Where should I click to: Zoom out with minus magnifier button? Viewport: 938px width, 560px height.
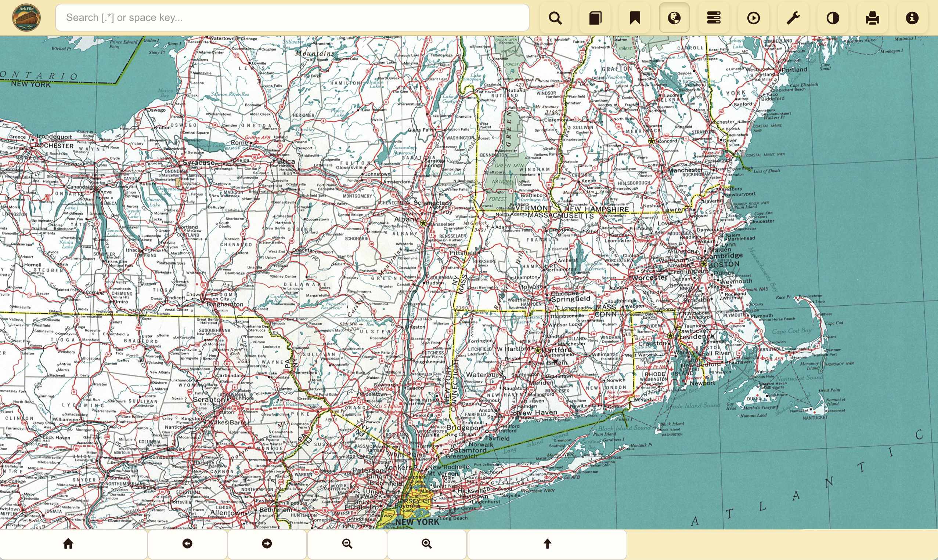347,543
